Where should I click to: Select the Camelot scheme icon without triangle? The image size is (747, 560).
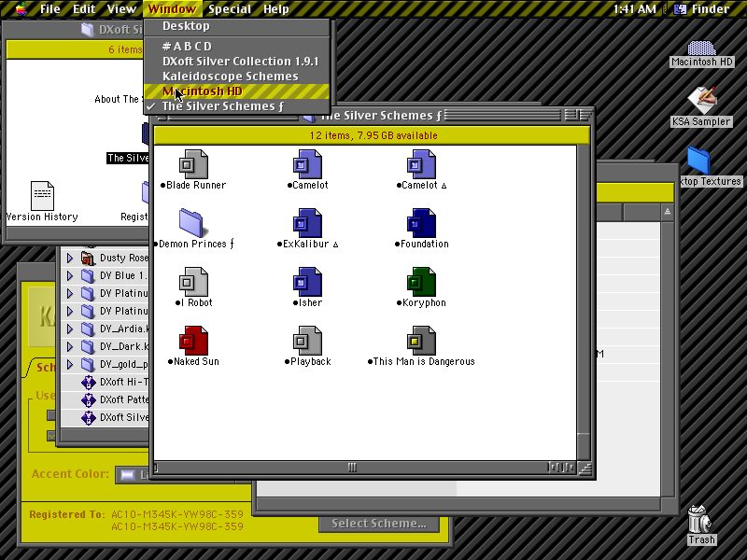(x=307, y=164)
